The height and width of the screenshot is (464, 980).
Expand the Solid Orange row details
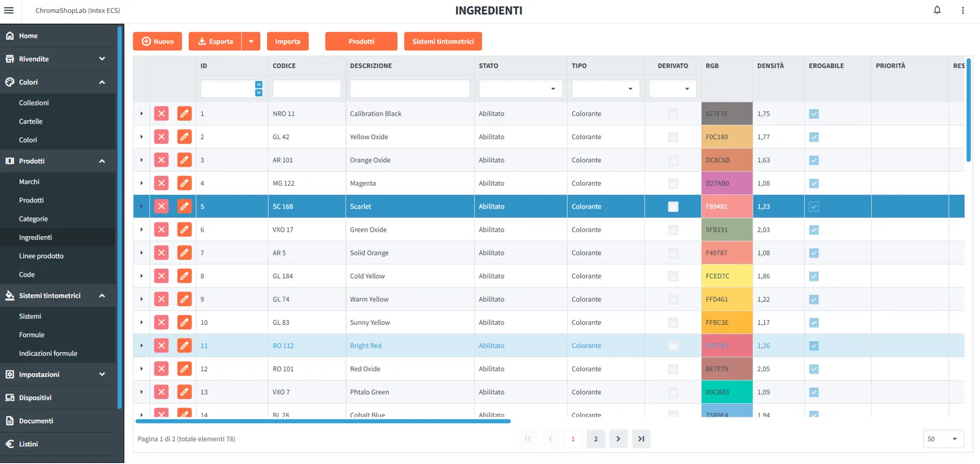(141, 253)
